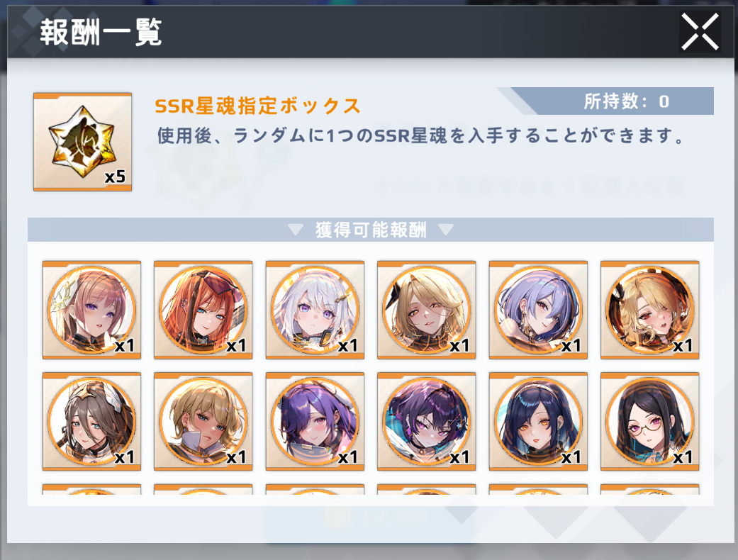Pick the orange-haired character with purple bow

(x=203, y=310)
